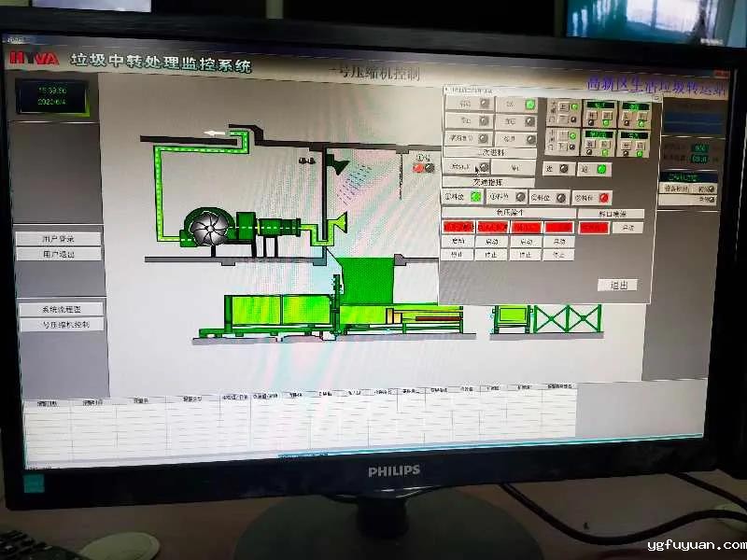Click the 用户登录 (user login) button
This screenshot has width=747, height=560.
tap(58, 238)
